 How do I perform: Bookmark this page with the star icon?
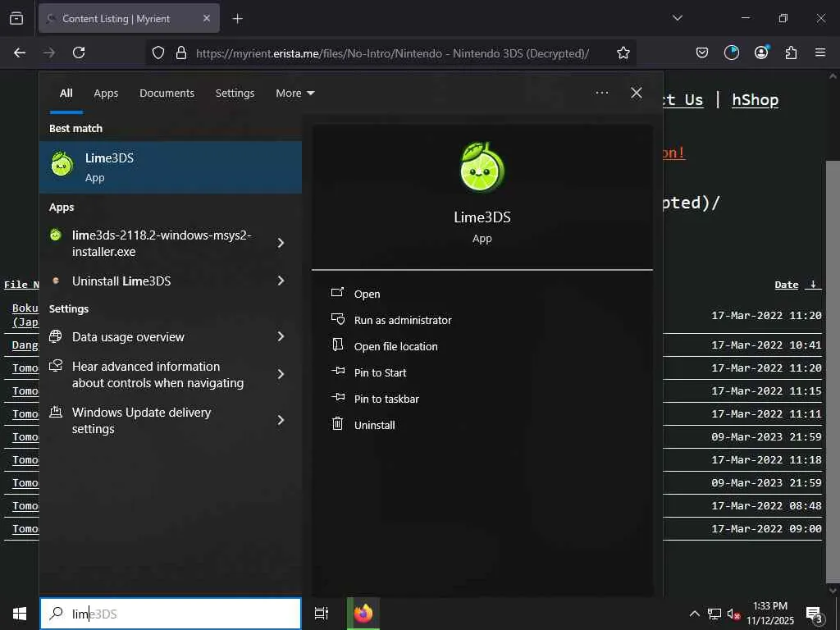click(x=623, y=52)
